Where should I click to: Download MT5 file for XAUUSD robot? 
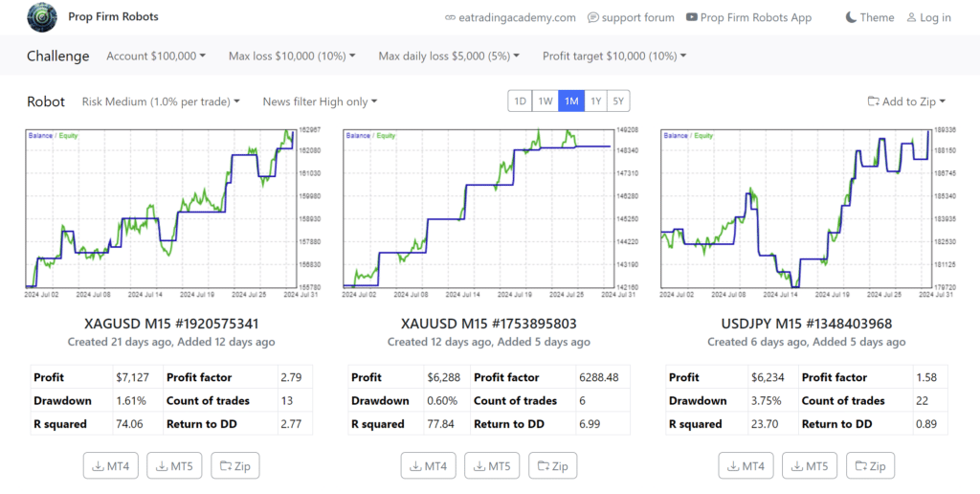coord(492,466)
